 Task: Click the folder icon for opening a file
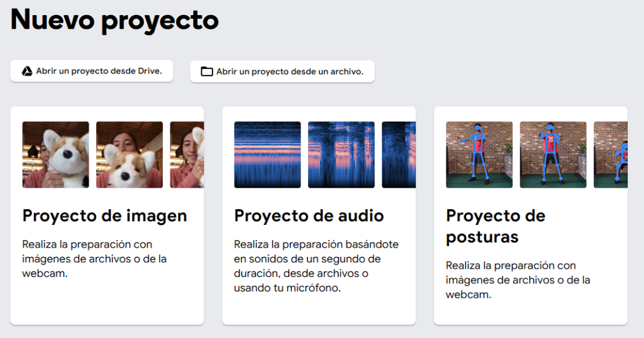pos(206,72)
